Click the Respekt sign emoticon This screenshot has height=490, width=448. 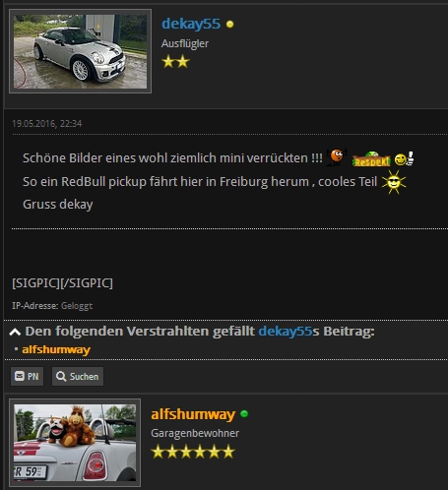371,159
